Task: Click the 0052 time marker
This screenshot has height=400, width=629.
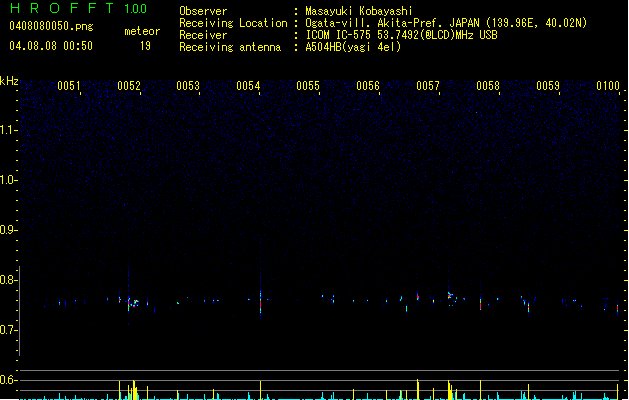Action: tap(129, 86)
